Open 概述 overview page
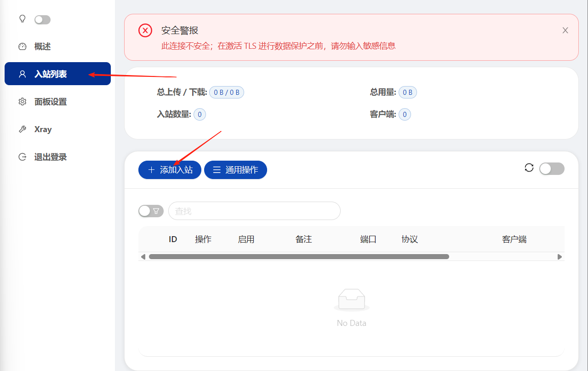588x371 pixels. (x=42, y=46)
